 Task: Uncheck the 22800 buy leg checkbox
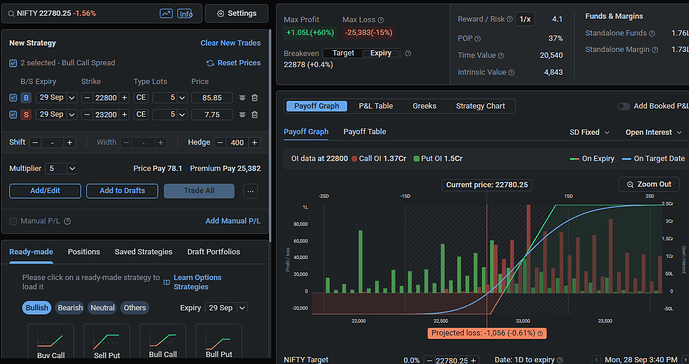13,98
